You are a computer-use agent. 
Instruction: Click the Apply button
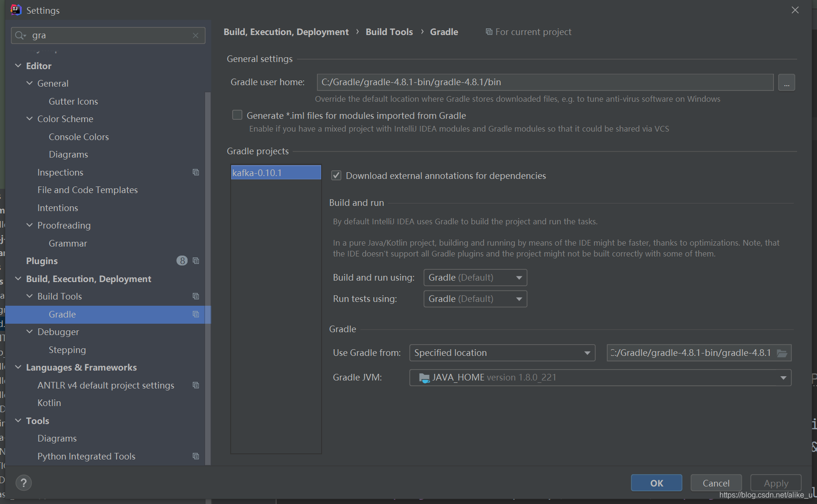(776, 483)
